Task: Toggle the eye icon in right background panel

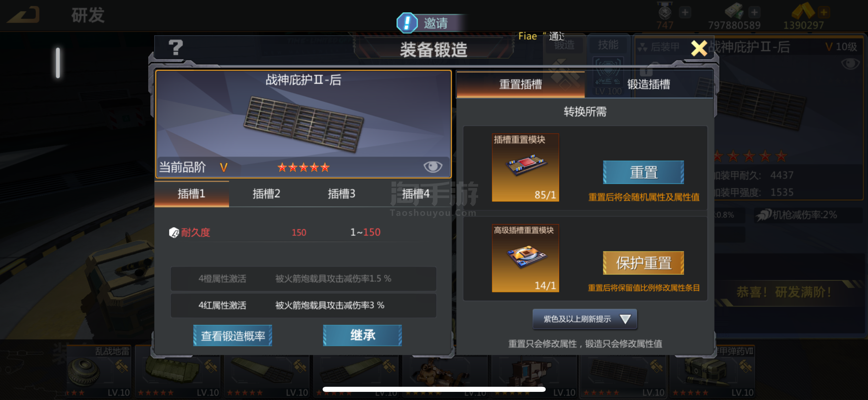Action: (x=851, y=63)
